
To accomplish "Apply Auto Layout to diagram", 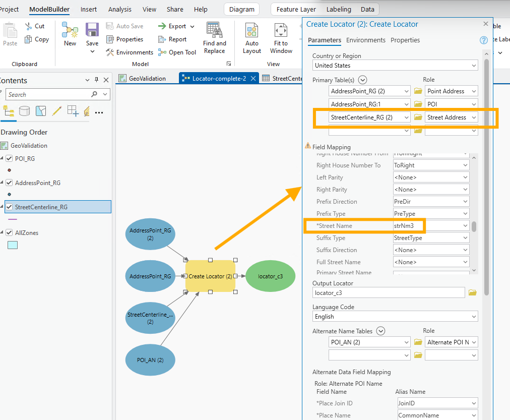I will click(x=252, y=30).
